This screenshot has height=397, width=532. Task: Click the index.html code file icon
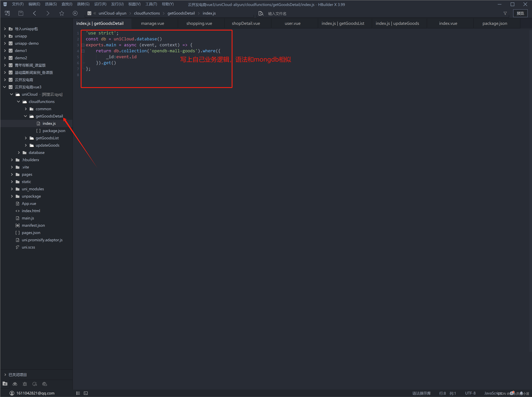17,211
